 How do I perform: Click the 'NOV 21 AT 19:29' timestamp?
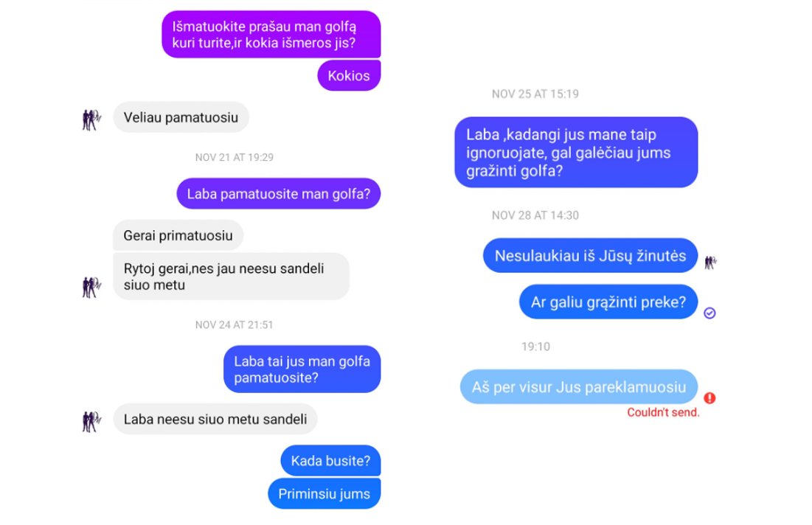point(234,157)
